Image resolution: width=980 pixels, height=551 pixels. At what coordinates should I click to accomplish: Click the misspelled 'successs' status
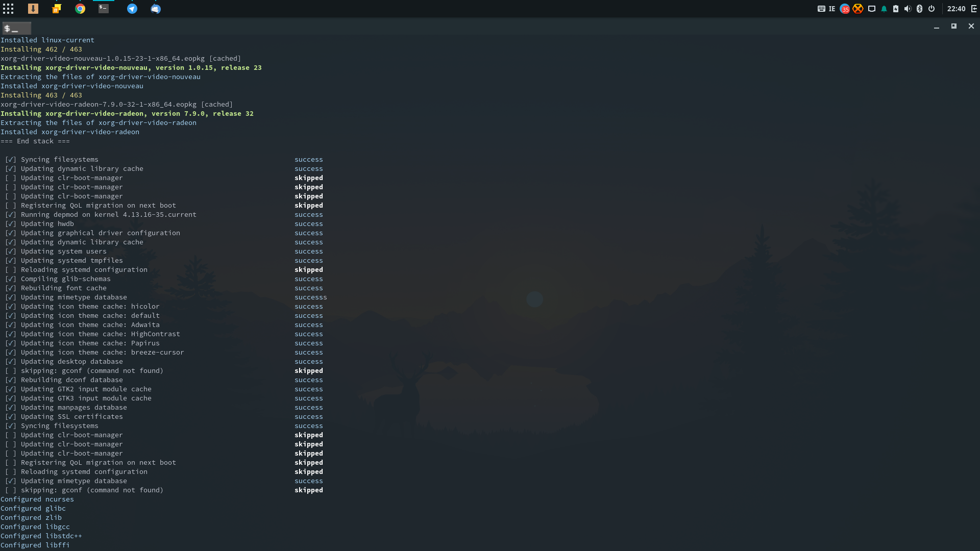click(311, 297)
